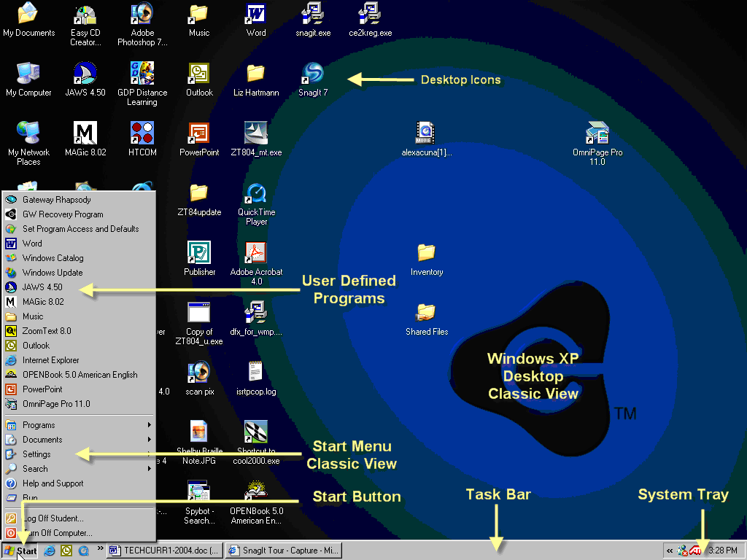Select Music entry in Start menu
The height and width of the screenshot is (560, 747).
point(79,316)
